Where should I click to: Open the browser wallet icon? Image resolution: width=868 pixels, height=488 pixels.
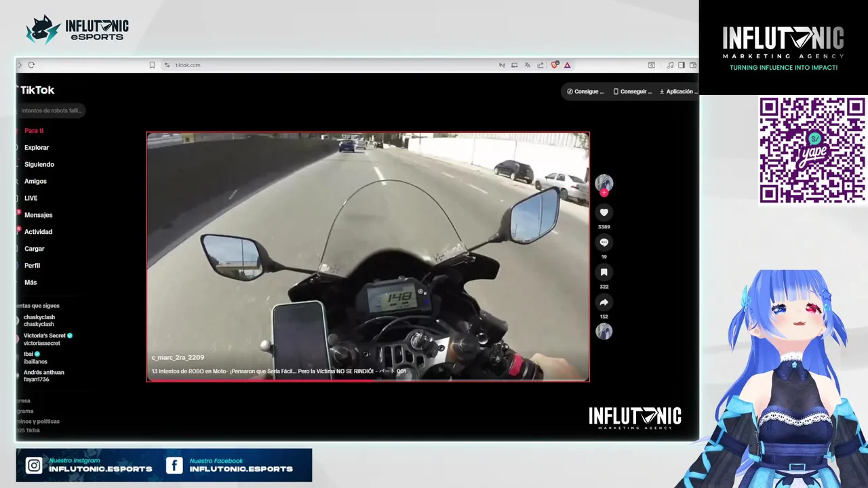coord(693,65)
